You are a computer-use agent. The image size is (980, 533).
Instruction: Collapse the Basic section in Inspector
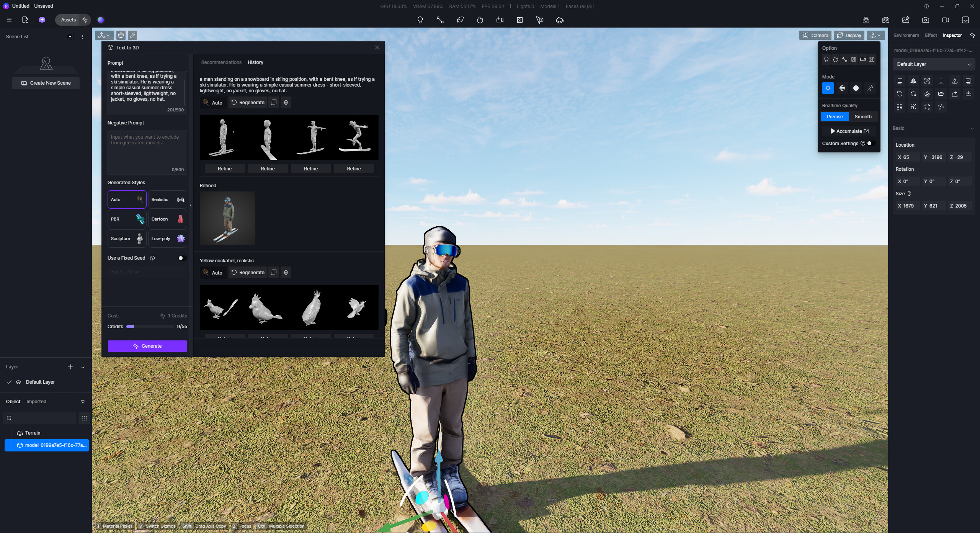972,128
